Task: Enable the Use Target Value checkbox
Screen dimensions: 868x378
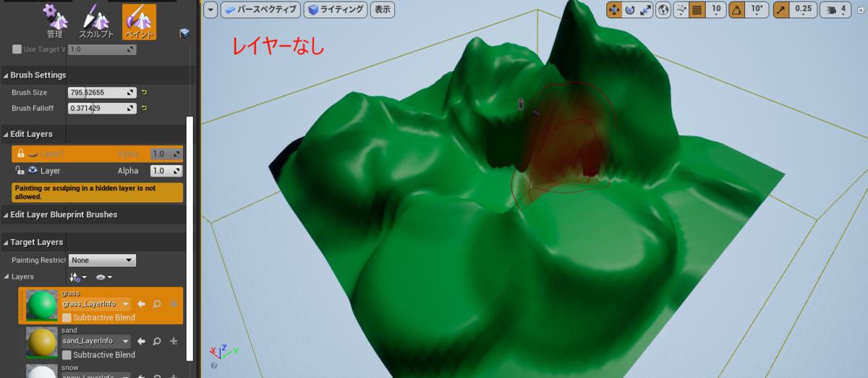Action: 17,49
